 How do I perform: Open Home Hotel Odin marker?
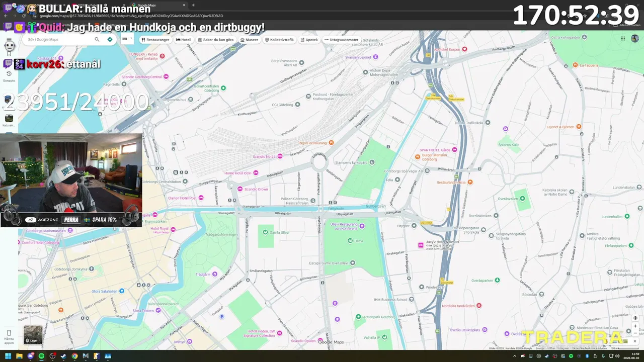(x=256, y=173)
